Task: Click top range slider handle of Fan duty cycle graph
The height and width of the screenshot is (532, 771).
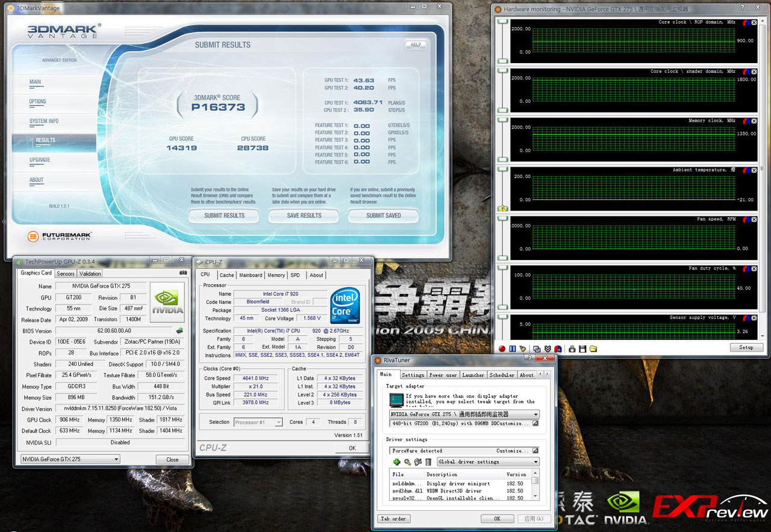Action: [x=502, y=268]
